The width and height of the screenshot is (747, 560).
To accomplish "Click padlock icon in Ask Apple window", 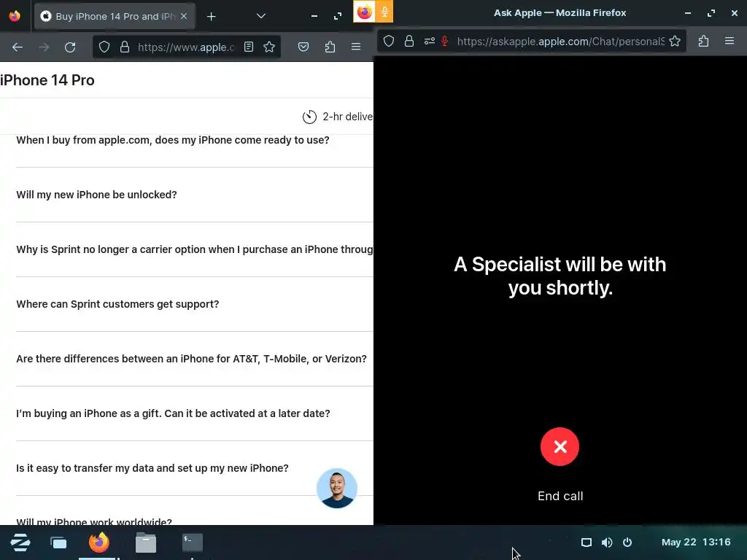I will (x=409, y=42).
